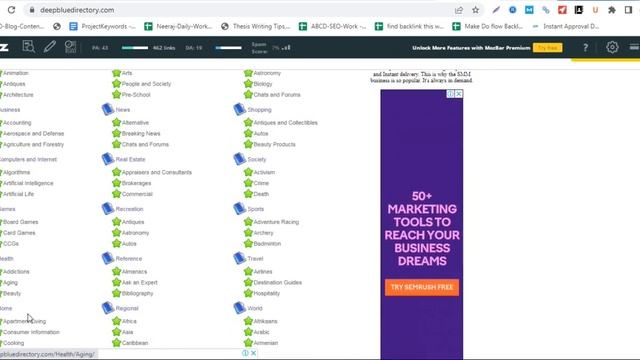Image resolution: width=640 pixels, height=360 pixels.
Task: Open the Agriculture and Forestry link
Action: click(33, 144)
